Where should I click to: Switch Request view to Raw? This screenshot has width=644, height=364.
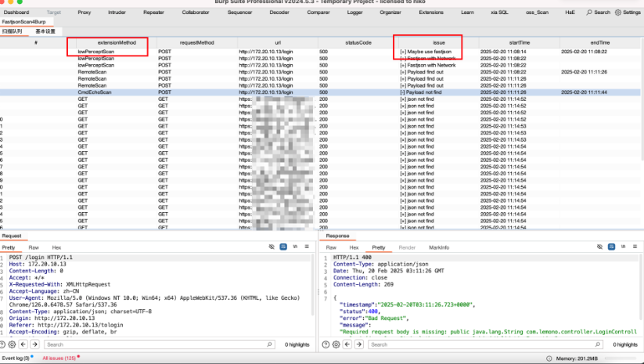(34, 247)
